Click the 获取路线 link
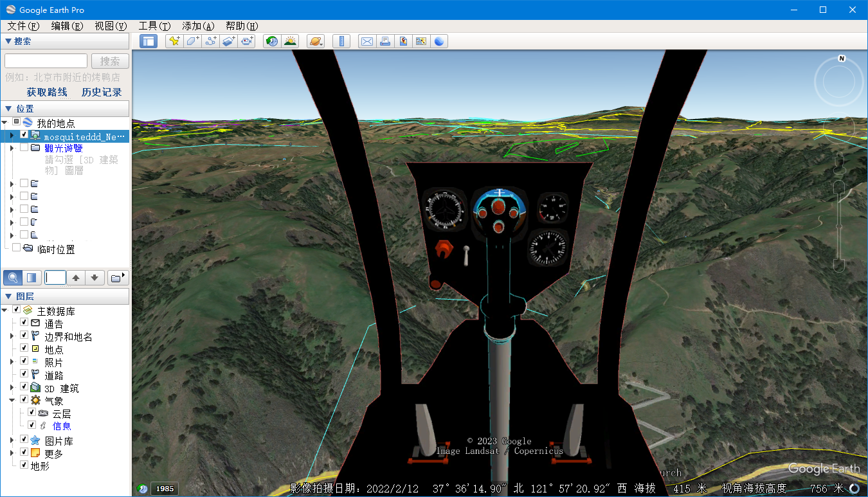The width and height of the screenshot is (868, 497). click(47, 92)
